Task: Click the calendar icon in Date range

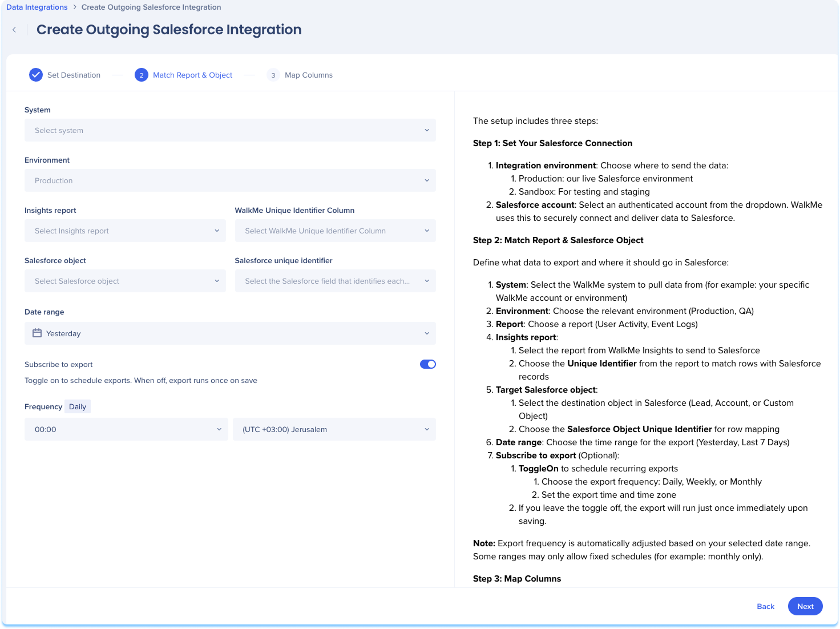Action: coord(37,333)
